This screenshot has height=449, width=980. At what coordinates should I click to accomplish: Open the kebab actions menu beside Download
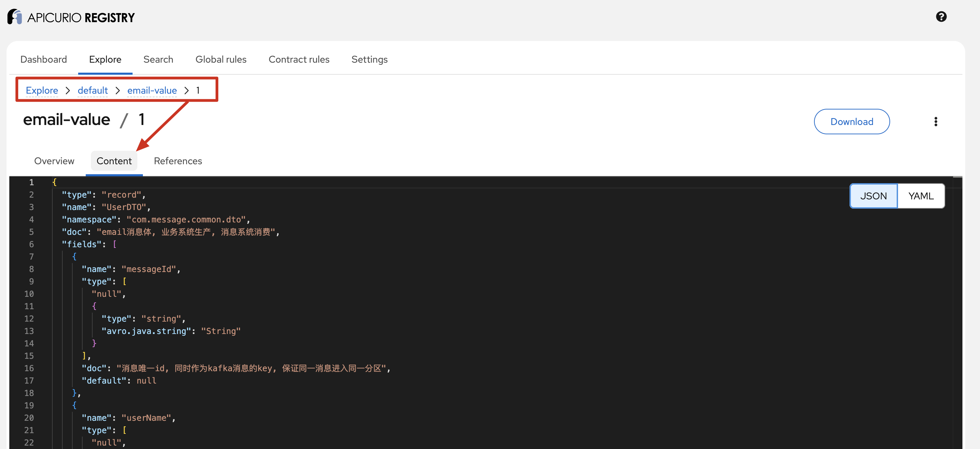coord(936,122)
